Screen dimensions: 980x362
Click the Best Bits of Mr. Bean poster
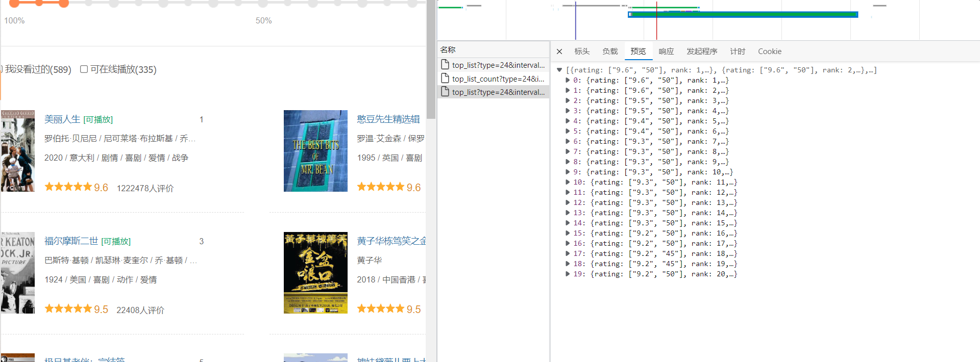click(x=315, y=151)
